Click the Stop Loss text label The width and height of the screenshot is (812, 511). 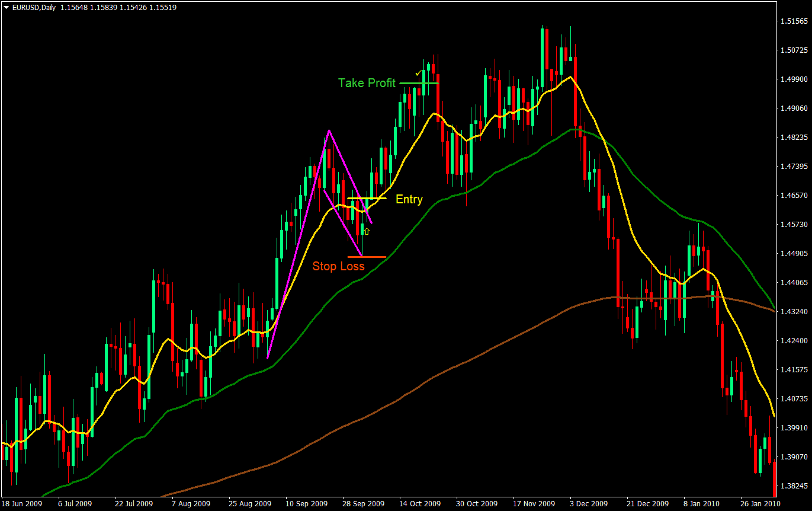point(338,266)
